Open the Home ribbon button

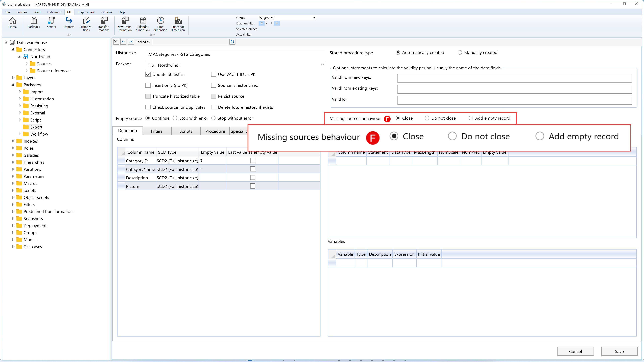pos(13,23)
